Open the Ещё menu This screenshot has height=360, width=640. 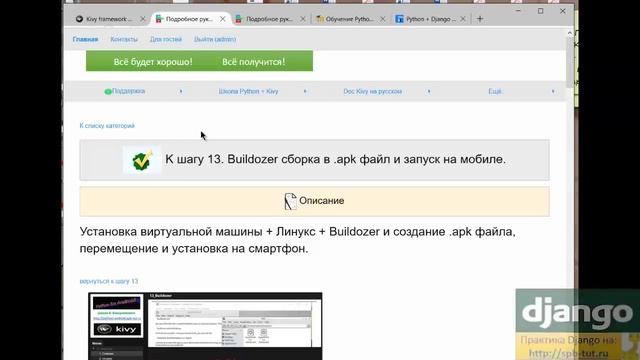point(495,91)
